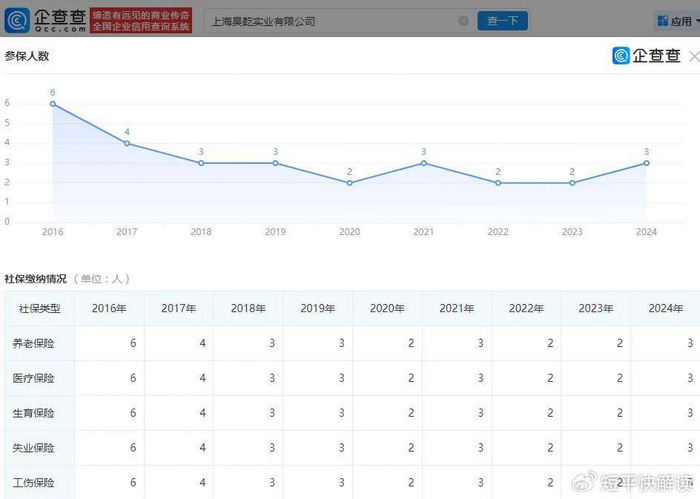Click the 2016年 column header in the table
The height and width of the screenshot is (499, 700).
(109, 309)
